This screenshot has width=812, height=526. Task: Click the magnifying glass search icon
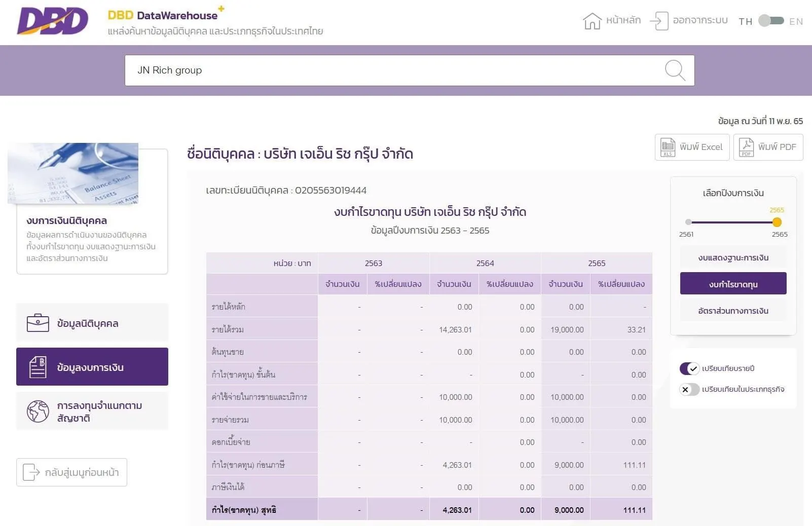tap(675, 70)
